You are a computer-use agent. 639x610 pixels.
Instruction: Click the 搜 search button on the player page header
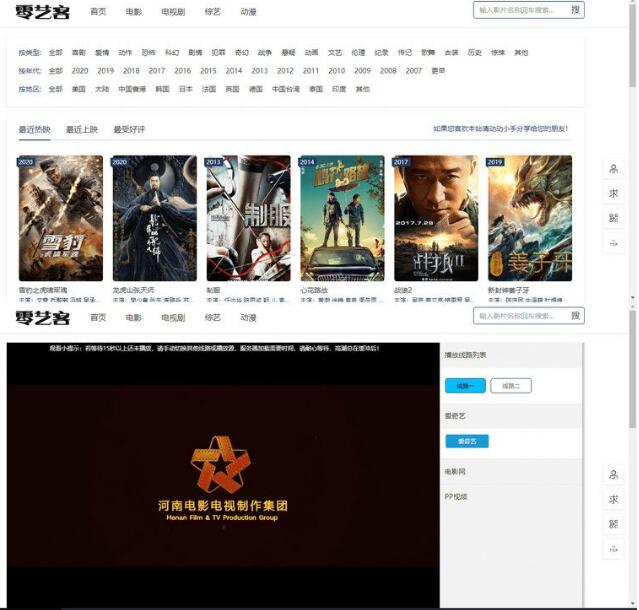(x=575, y=315)
